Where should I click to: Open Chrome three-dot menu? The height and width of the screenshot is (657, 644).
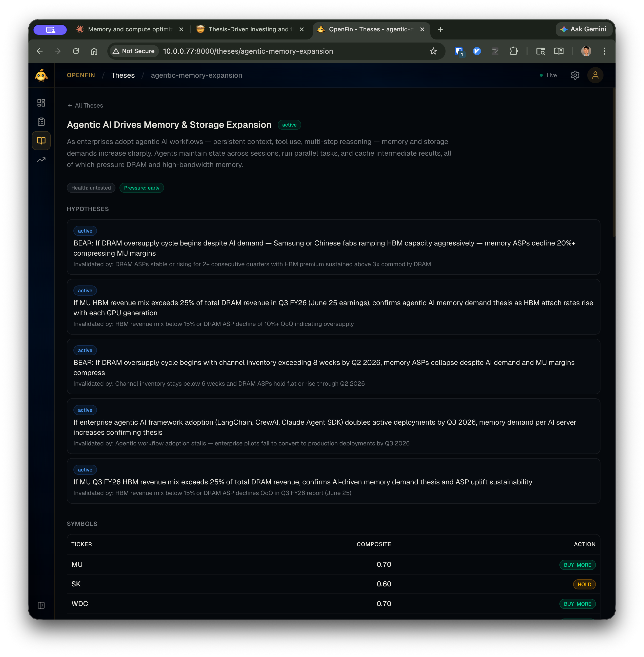[x=605, y=51]
